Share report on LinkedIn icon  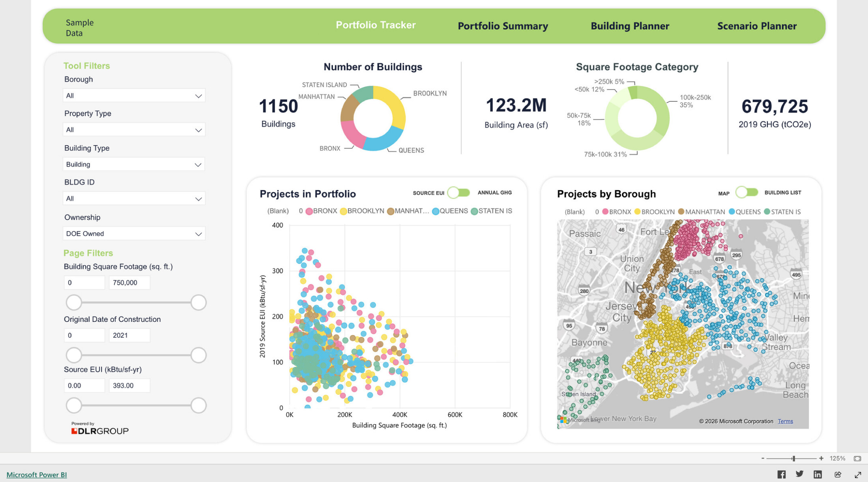(818, 474)
